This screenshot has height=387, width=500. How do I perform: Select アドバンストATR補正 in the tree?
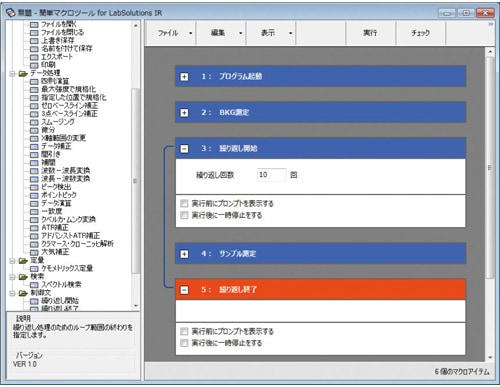(x=70, y=236)
